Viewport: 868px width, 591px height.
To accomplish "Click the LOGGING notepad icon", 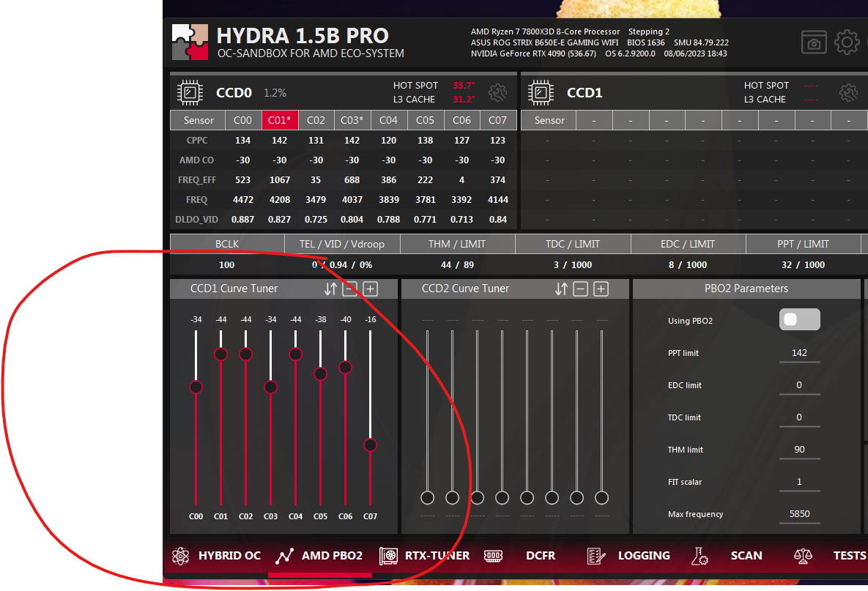I will point(596,556).
